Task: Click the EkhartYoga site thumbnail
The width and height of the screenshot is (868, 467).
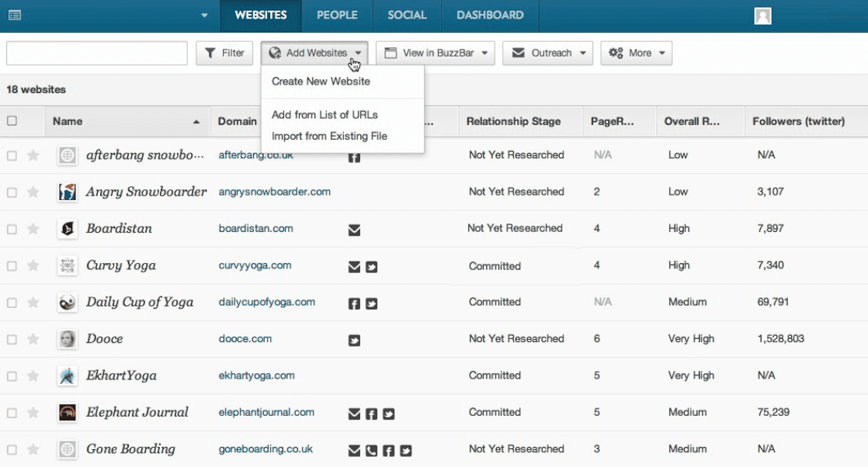Action: point(68,375)
